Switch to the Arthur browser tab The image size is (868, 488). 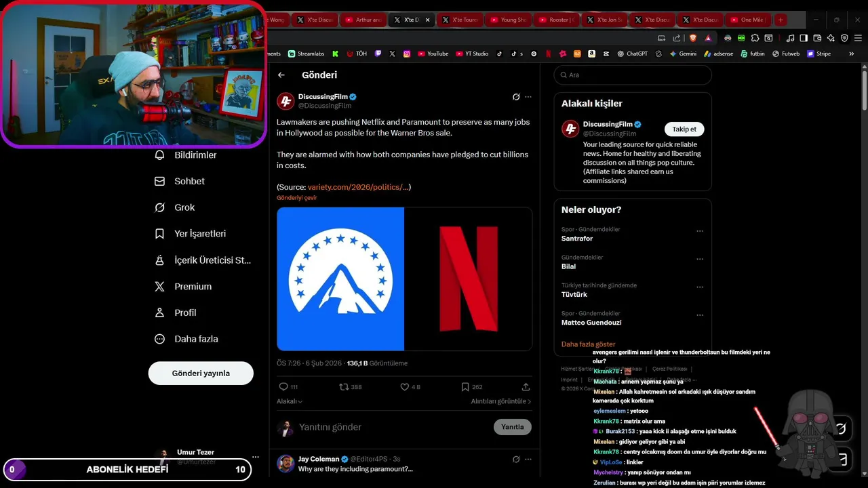363,20
